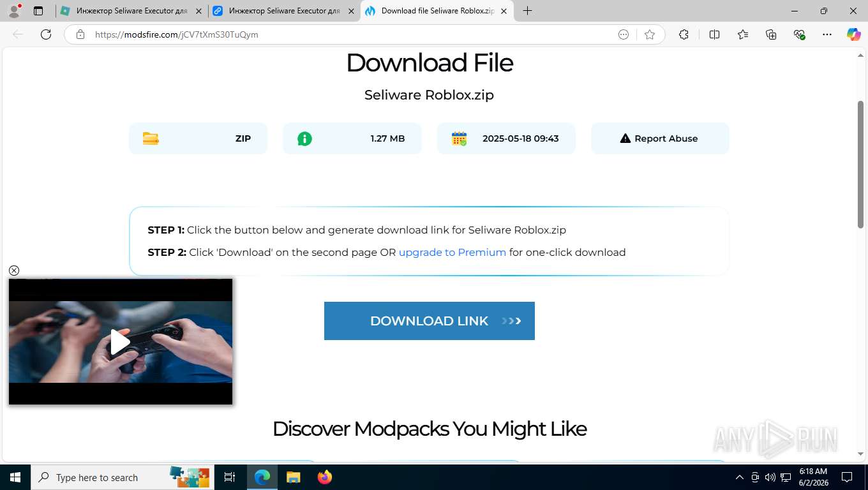
Task: Go back to the previous page
Action: (18, 34)
